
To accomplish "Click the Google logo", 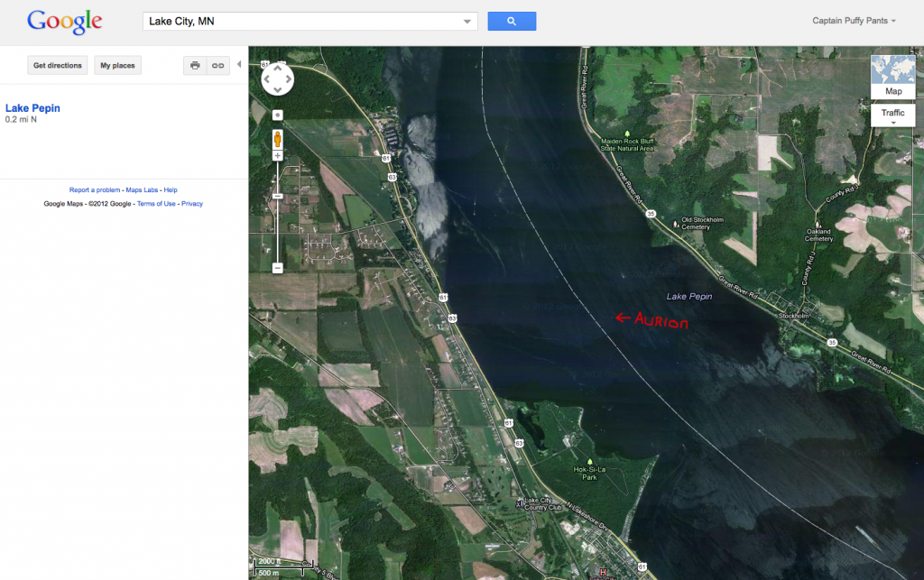I will click(x=65, y=22).
